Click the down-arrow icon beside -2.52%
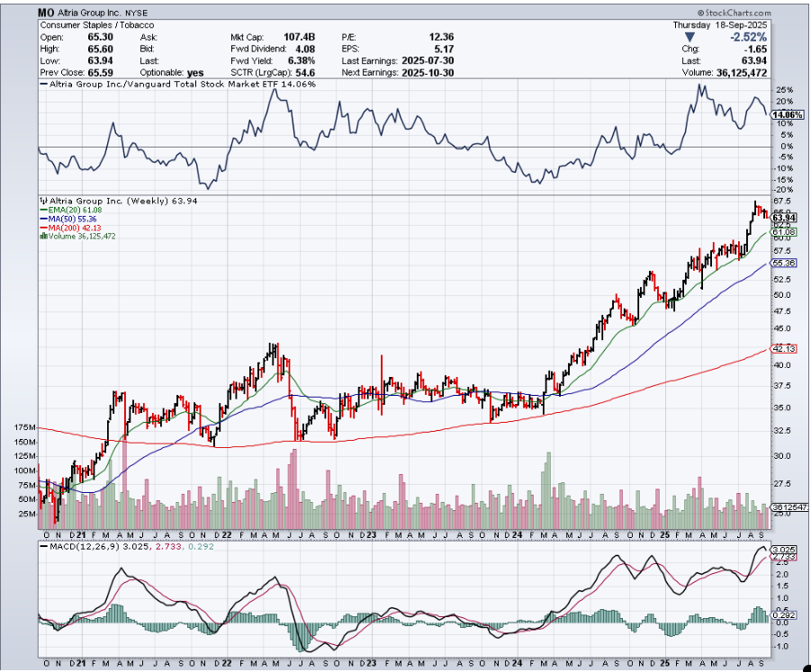This screenshot has width=811, height=672. (689, 37)
